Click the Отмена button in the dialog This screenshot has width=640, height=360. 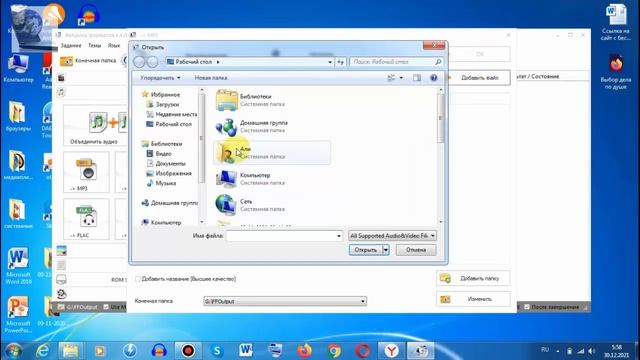(x=416, y=250)
